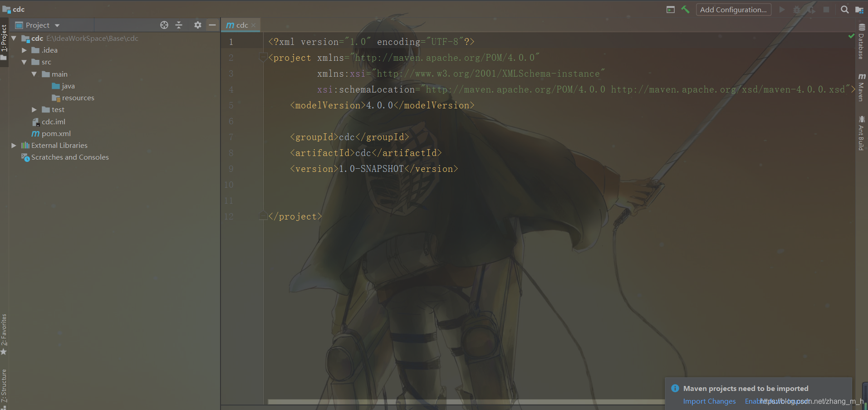Click the Locate/Scroll from Source target icon
Viewport: 868px width, 410px height.
point(164,25)
